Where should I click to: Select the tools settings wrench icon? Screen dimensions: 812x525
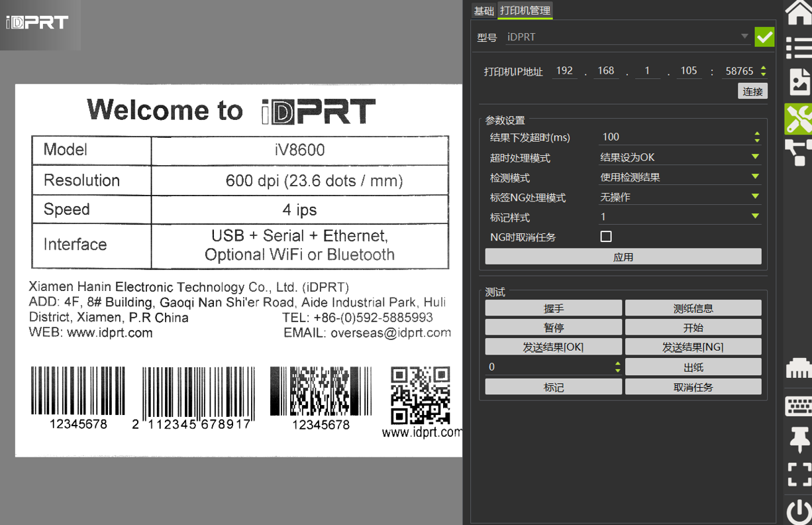(x=798, y=118)
